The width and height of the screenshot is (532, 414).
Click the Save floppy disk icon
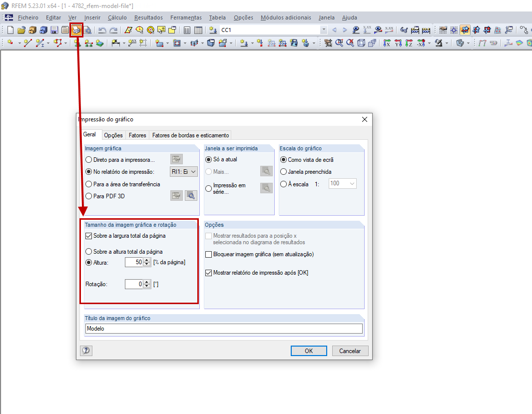pos(54,30)
